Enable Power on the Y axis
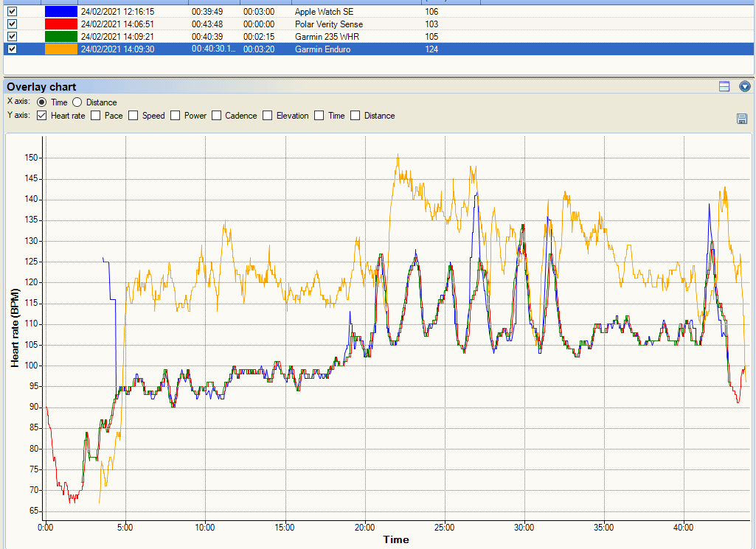Screen dimensions: 756x549 (175, 116)
